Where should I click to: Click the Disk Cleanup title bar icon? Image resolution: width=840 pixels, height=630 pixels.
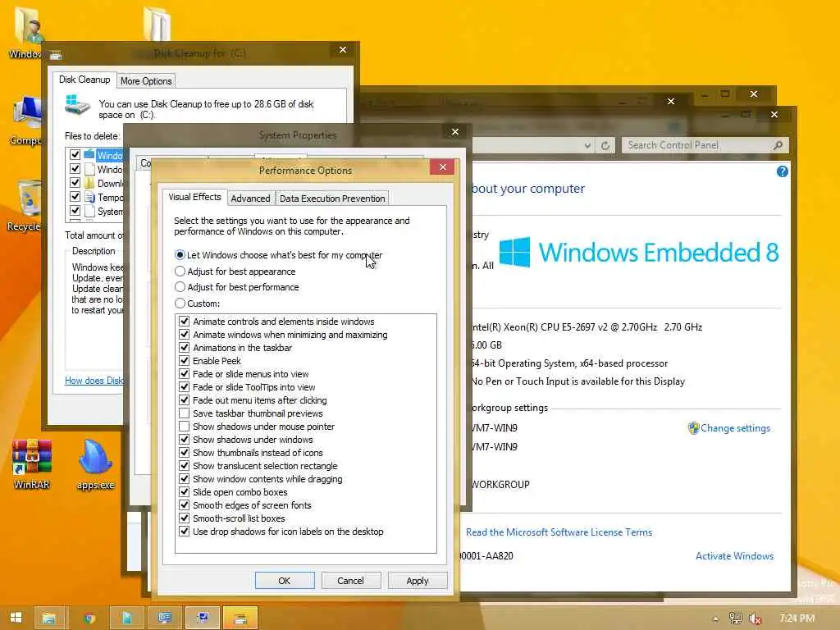[56, 54]
